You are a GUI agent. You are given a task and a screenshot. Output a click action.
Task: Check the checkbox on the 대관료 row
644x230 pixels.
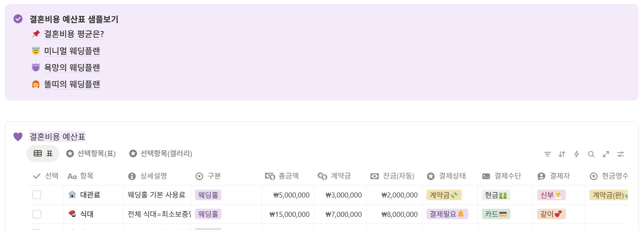click(x=36, y=195)
